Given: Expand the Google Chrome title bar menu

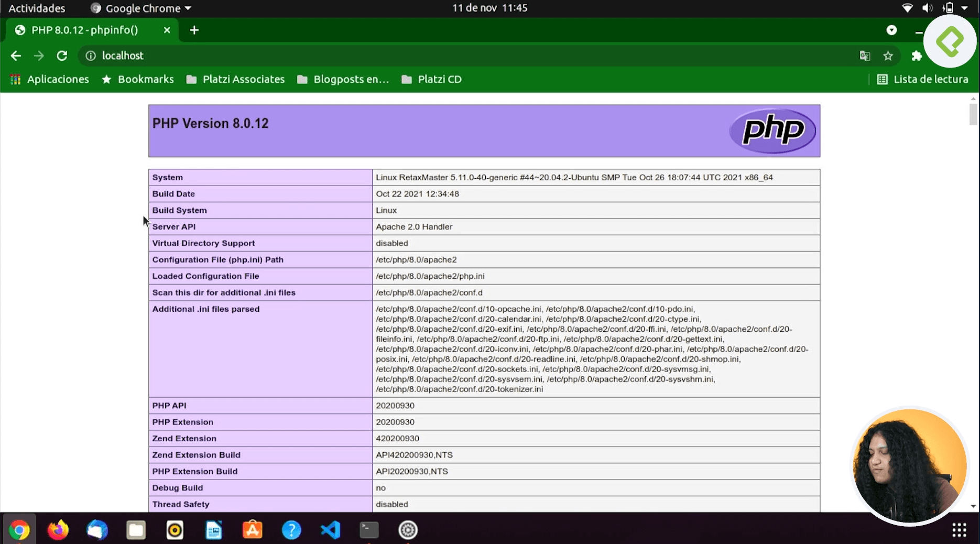Looking at the screenshot, I should (x=140, y=8).
